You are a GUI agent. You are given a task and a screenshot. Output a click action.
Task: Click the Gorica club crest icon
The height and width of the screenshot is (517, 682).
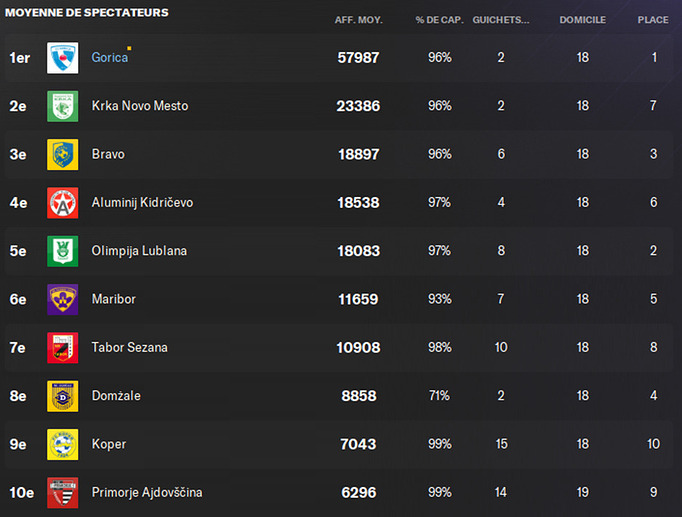[x=63, y=58]
